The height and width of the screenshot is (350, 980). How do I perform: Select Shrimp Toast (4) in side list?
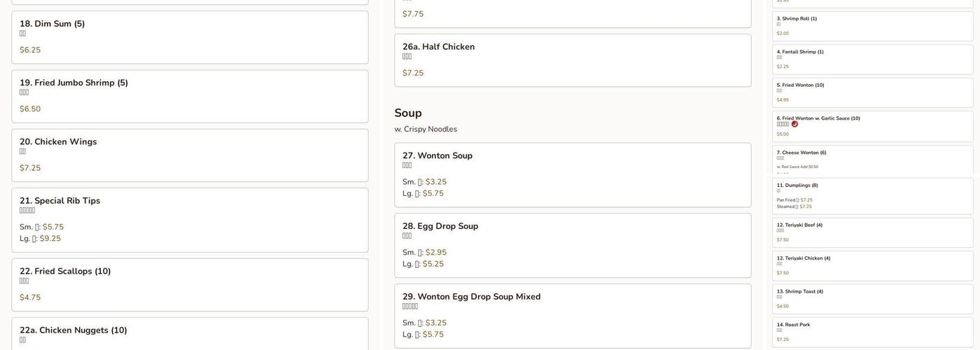point(872,299)
